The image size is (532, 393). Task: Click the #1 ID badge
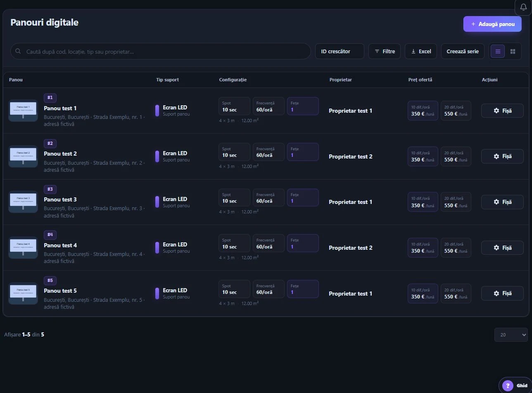click(x=50, y=98)
